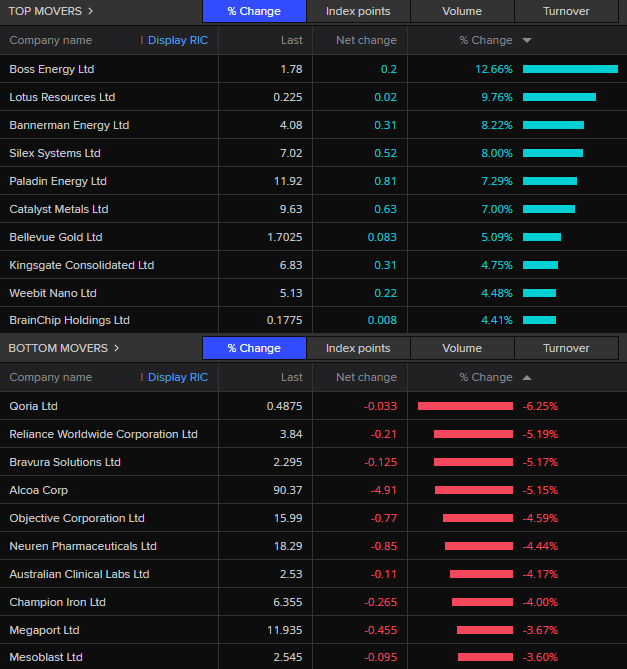Select the % Change tab under Bottom Movers
Viewport: 627px width, 669px height.
[x=253, y=348]
